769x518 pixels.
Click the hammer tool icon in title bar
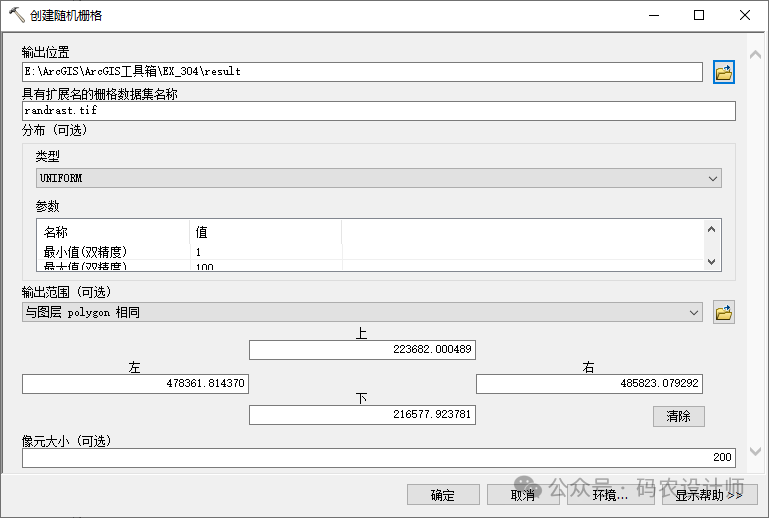(x=16, y=15)
